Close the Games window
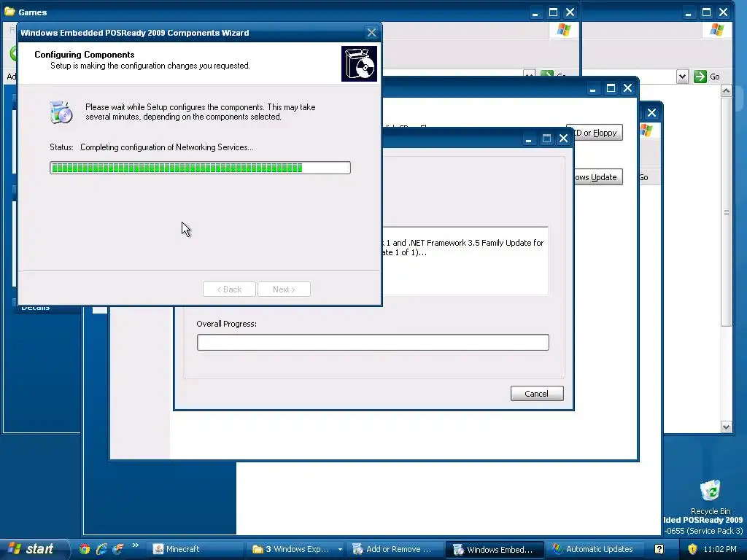747x560 pixels. click(x=570, y=12)
